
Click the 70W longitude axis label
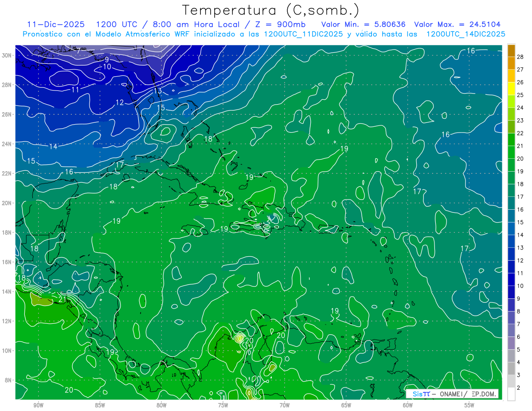(285, 405)
